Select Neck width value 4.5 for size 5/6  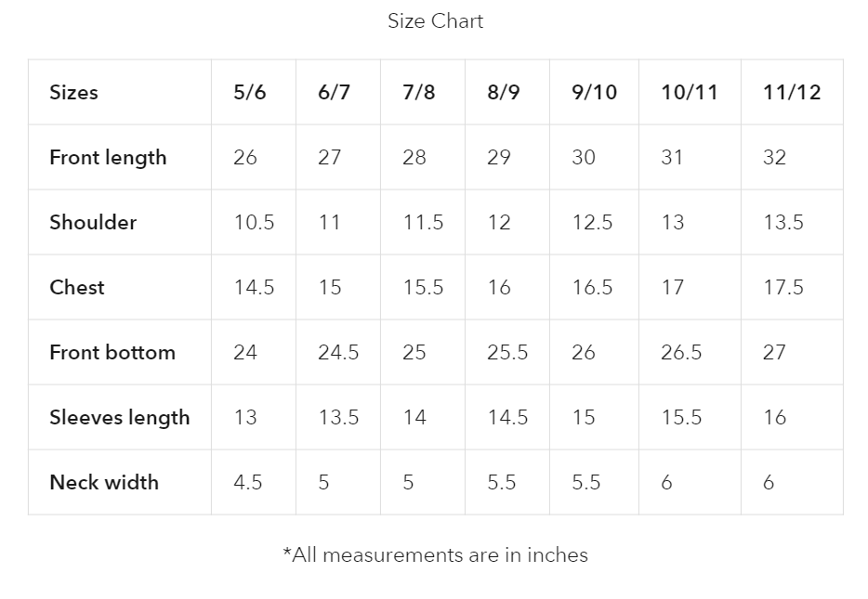tap(248, 483)
